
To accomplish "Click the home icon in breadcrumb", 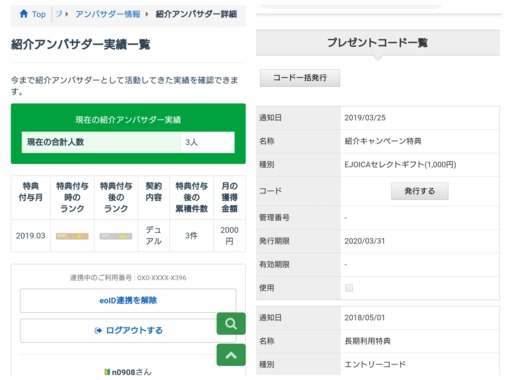I will tap(24, 14).
